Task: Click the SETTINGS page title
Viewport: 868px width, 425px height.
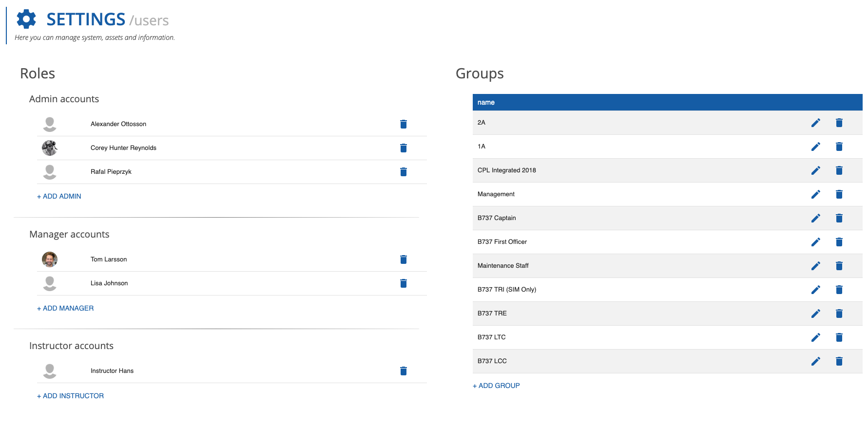Action: coord(86,19)
